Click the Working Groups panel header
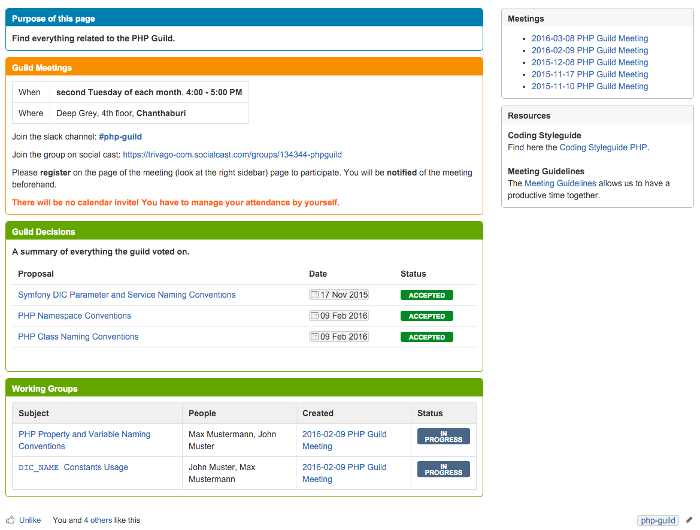The height and width of the screenshot is (530, 700). pyautogui.click(x=244, y=388)
